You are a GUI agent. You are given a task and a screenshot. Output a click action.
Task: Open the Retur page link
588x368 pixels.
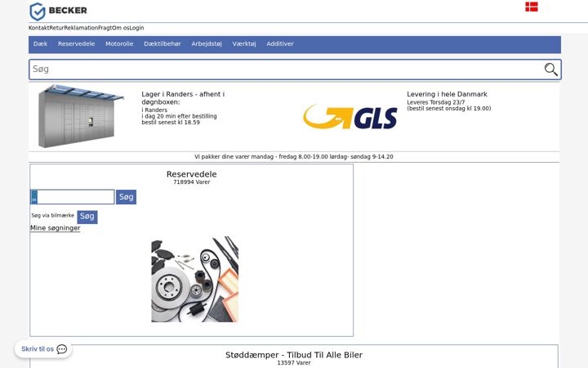(56, 28)
